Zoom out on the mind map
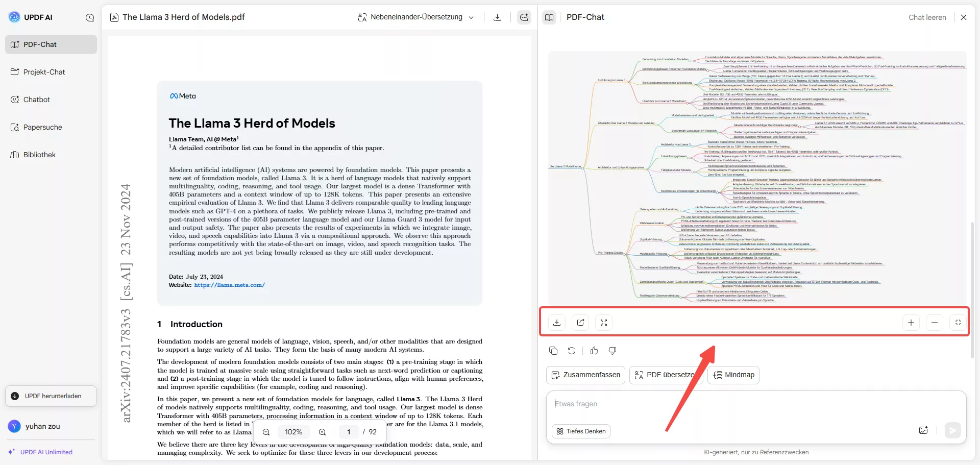The image size is (980, 465). pos(935,323)
